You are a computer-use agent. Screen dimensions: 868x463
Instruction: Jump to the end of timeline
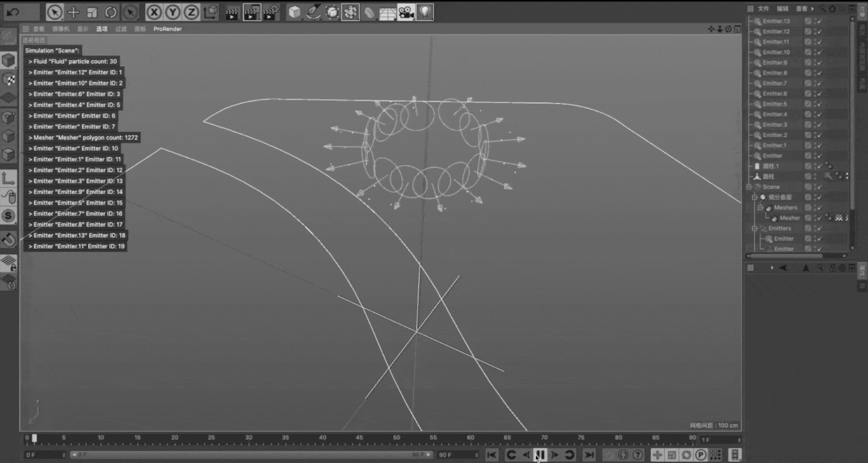[x=590, y=455]
